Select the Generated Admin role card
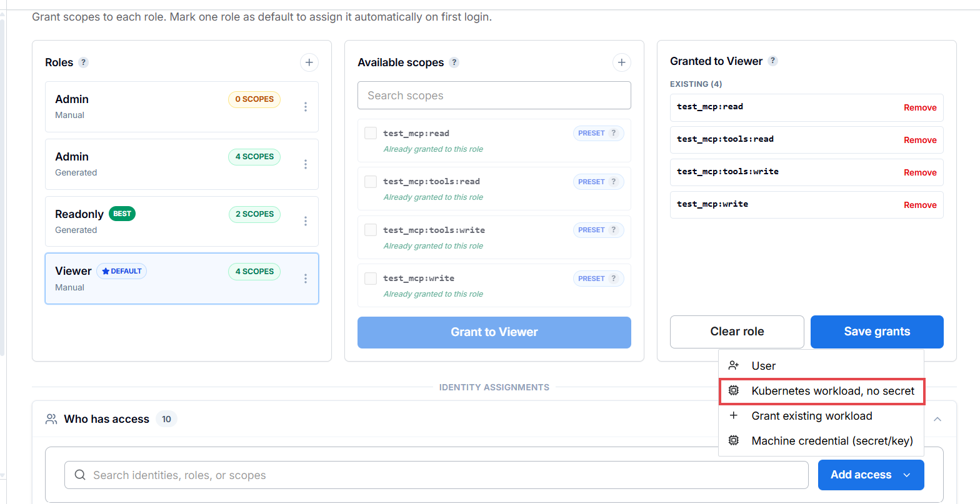The height and width of the screenshot is (504, 980). (182, 164)
